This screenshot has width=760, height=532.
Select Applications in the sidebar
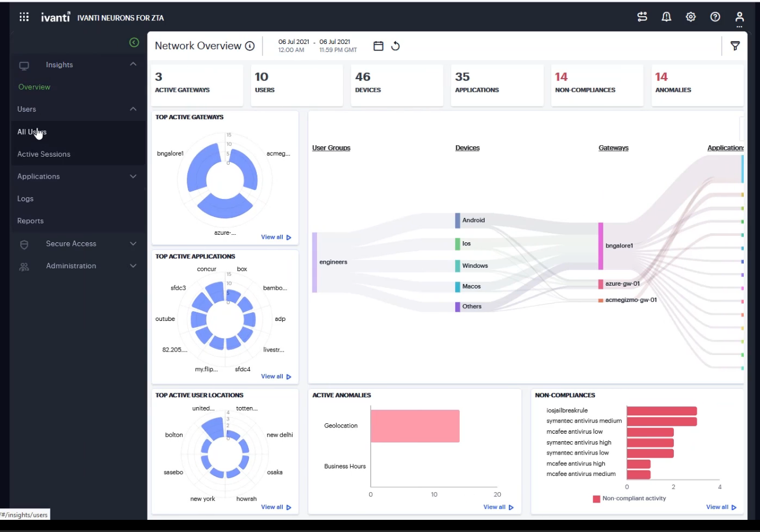39,176
